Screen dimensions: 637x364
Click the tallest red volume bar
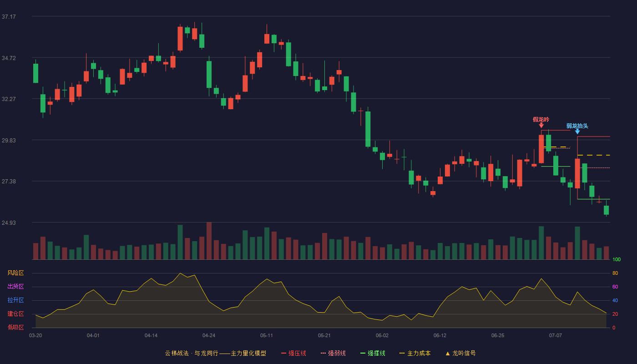[x=209, y=241]
